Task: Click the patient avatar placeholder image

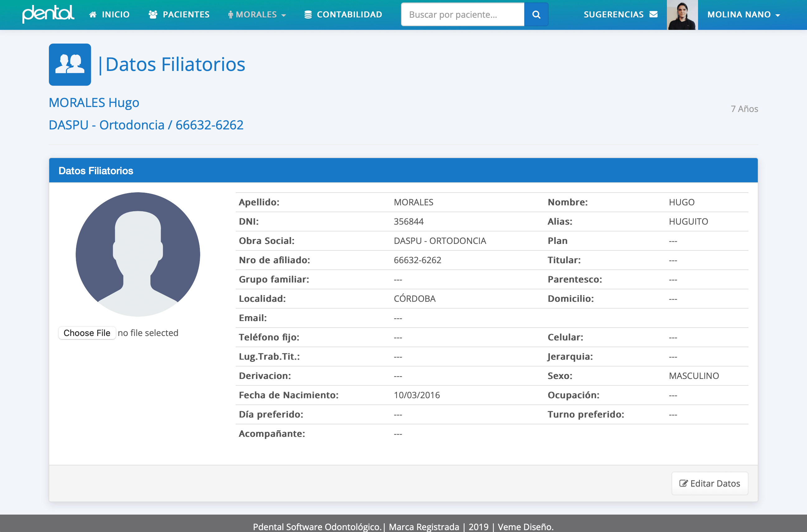Action: click(x=138, y=254)
